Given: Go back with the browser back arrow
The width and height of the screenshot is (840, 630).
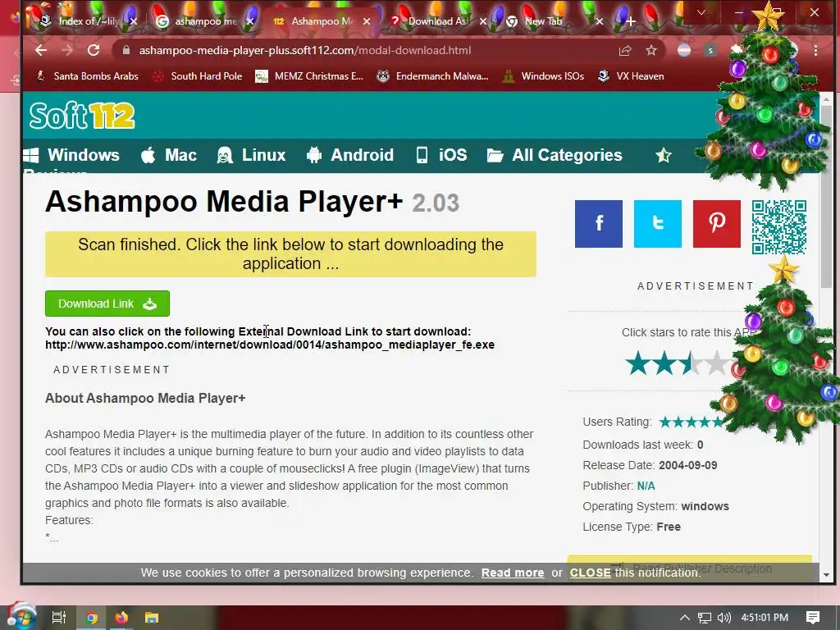Looking at the screenshot, I should (x=41, y=50).
